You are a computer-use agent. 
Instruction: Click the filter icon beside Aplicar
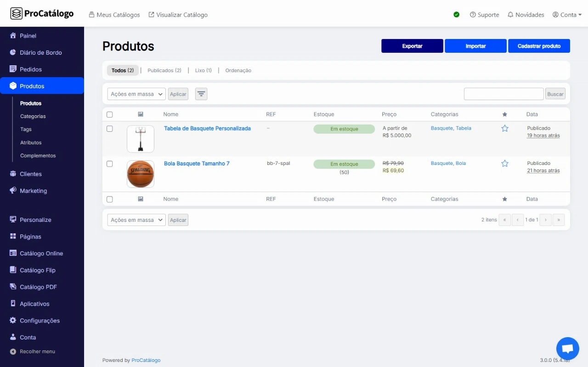tap(201, 94)
